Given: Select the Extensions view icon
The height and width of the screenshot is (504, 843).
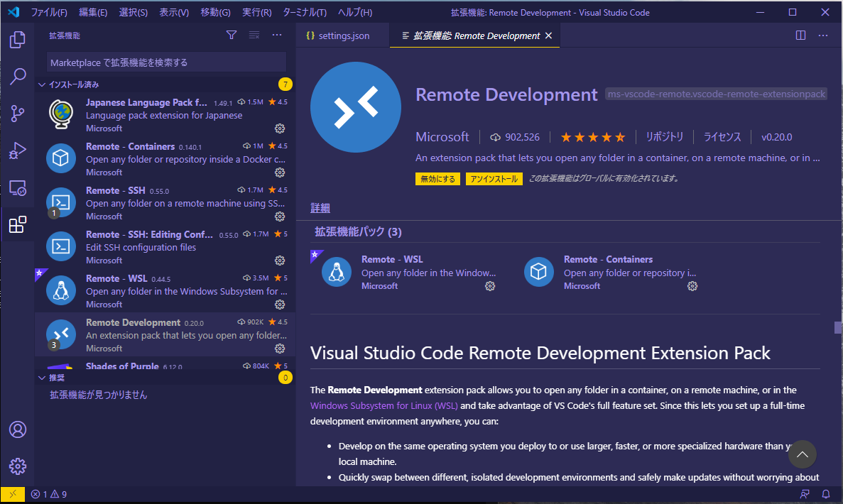Looking at the screenshot, I should (17, 224).
